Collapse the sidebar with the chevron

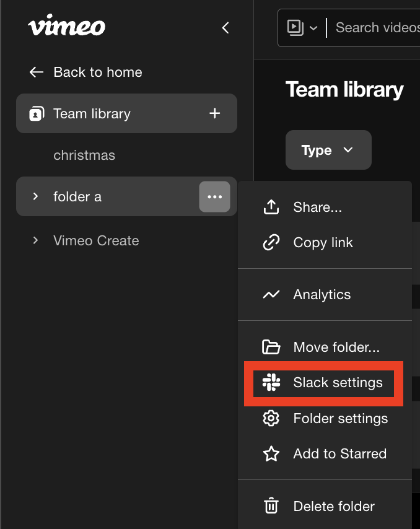(x=225, y=27)
